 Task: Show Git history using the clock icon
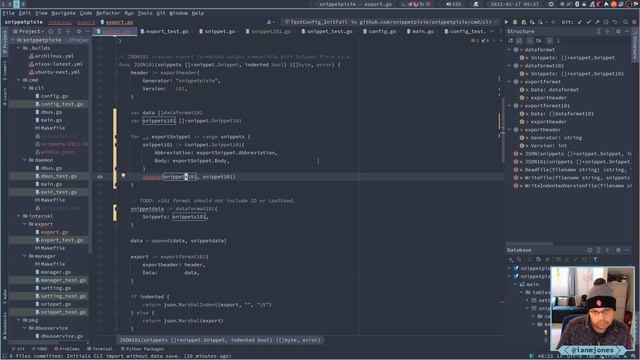[606, 22]
